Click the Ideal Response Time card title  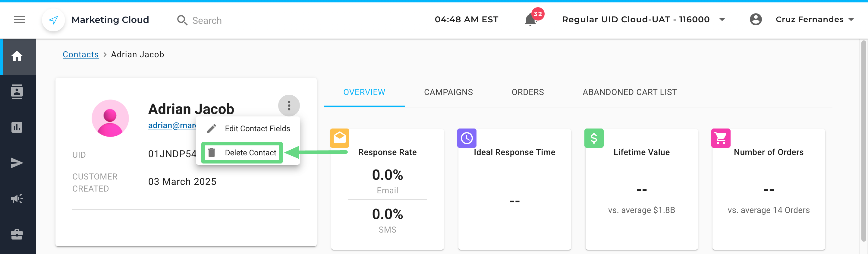point(514,152)
